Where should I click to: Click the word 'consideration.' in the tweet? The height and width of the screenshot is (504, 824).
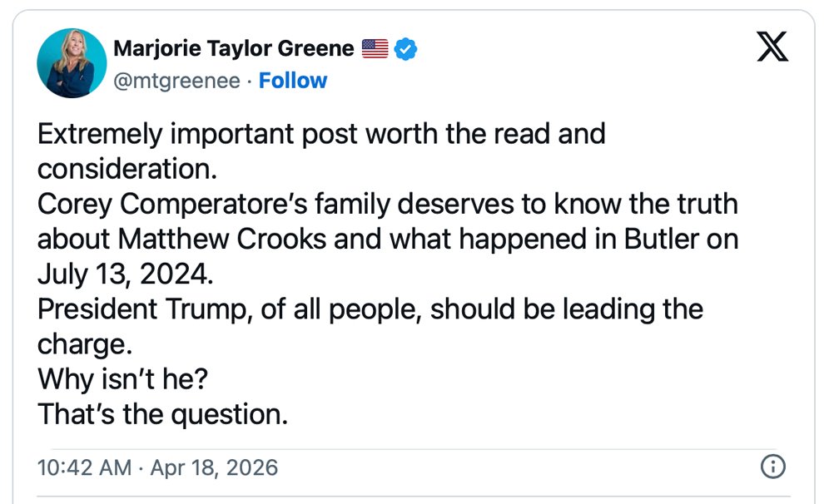tap(127, 169)
